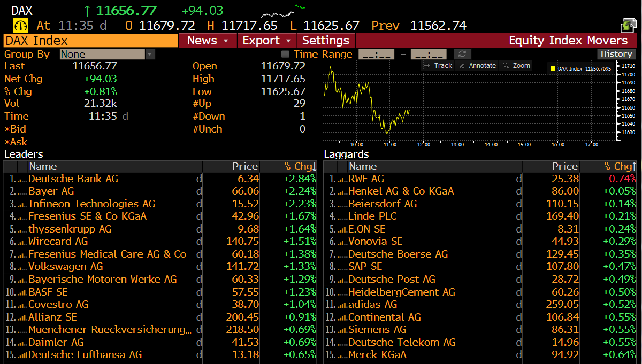Select the DAX Index orange tab

tap(90, 41)
